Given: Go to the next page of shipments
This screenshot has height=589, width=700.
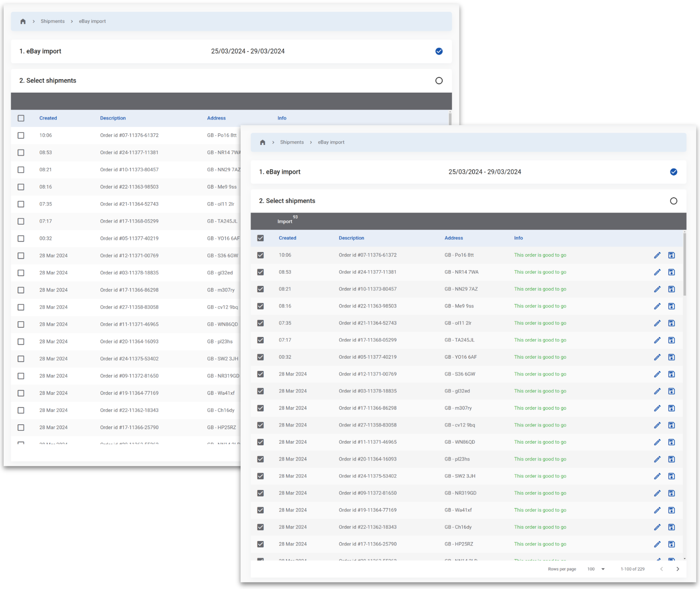Looking at the screenshot, I should (x=677, y=569).
